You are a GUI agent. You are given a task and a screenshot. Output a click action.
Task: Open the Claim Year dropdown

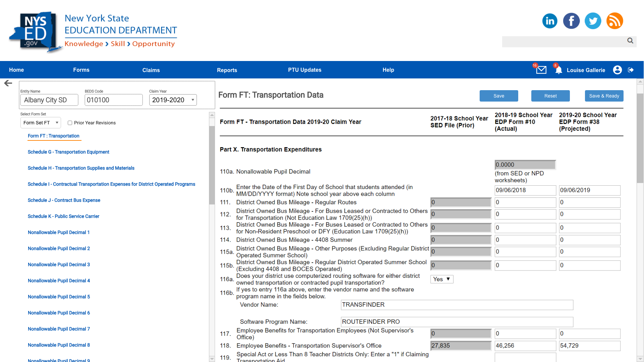click(173, 100)
